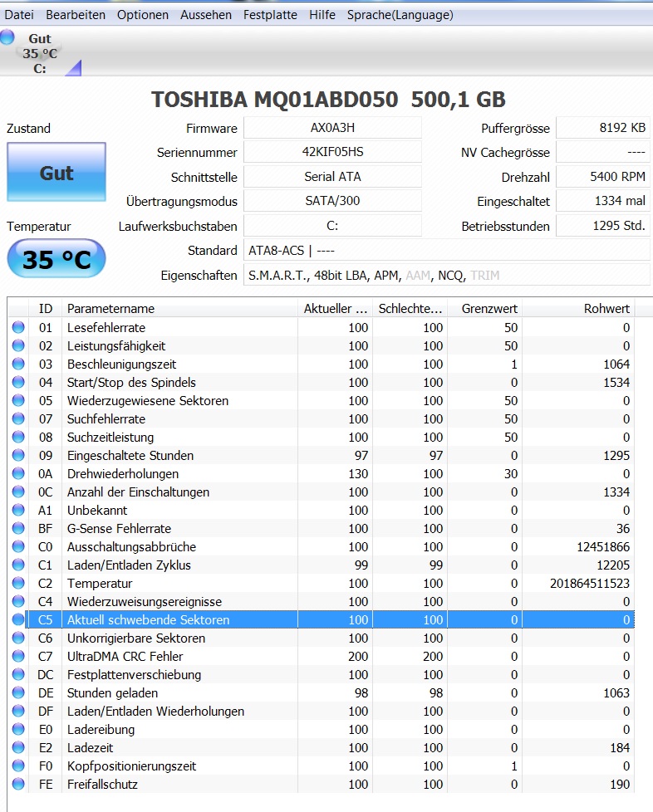The height and width of the screenshot is (812, 653).
Task: Click the status icon of the Freifallschutz row
Action: (x=18, y=784)
